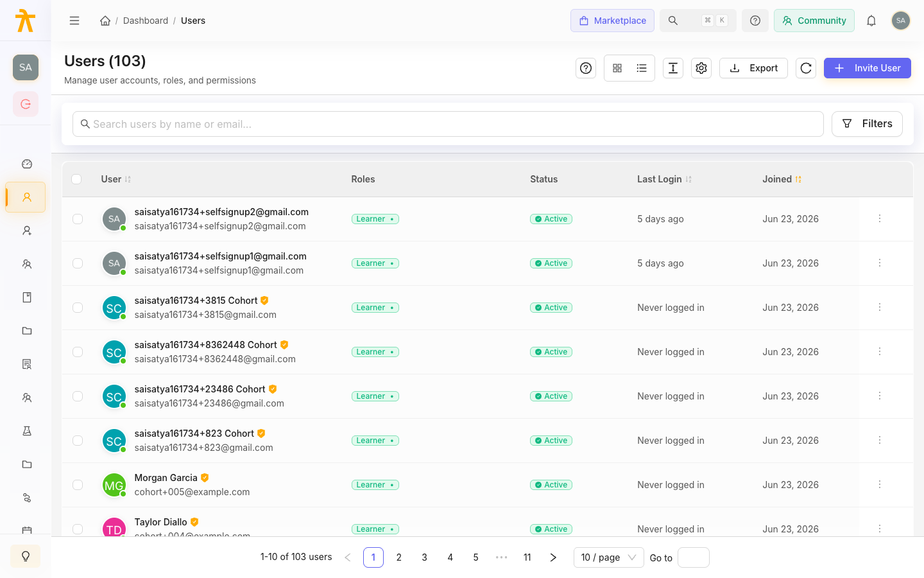Expand Filters panel
The image size is (924, 578).
[867, 124]
